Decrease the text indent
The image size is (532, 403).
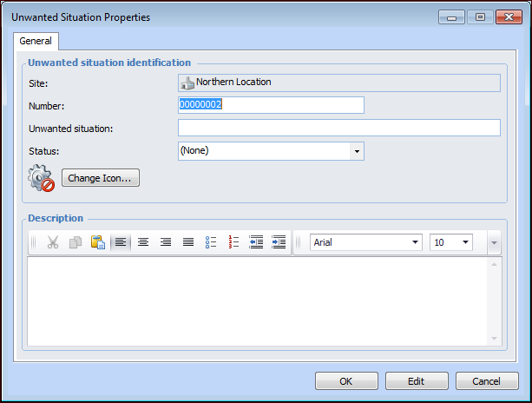click(x=256, y=243)
